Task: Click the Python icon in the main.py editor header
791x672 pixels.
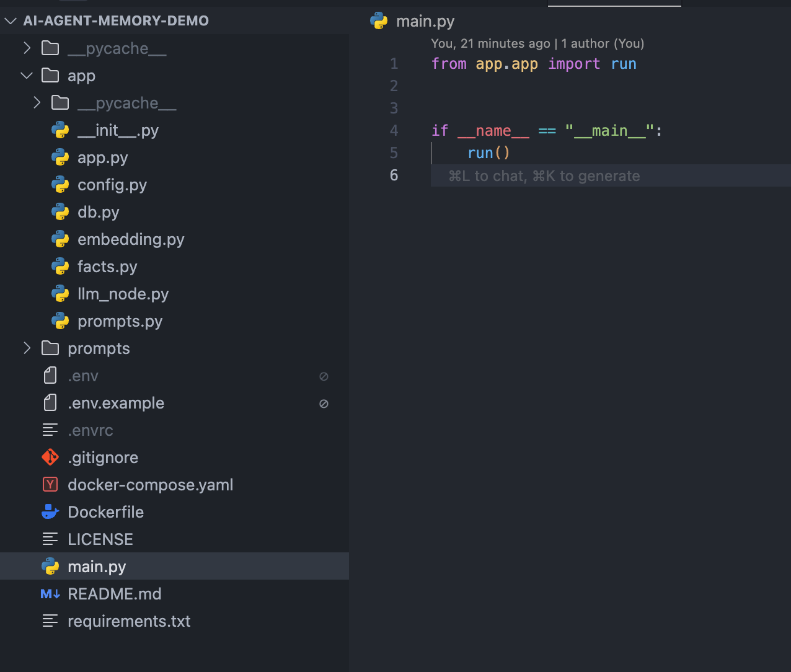Action: (379, 21)
